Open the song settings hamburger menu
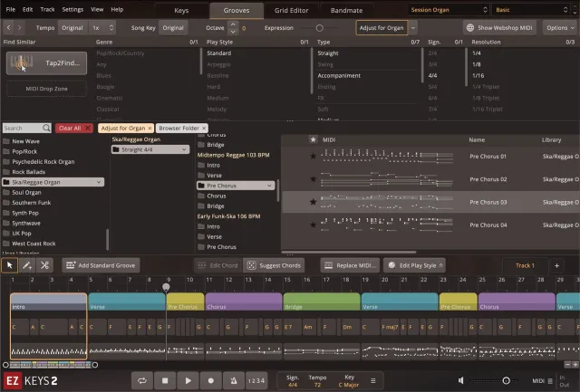This screenshot has width=580, height=392. tap(372, 380)
